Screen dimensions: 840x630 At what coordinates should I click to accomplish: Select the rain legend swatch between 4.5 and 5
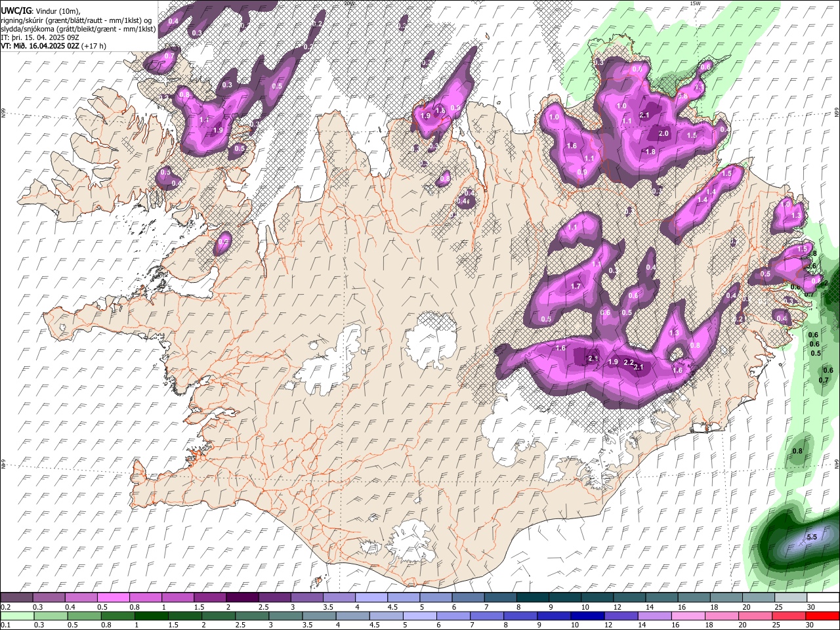(387, 616)
